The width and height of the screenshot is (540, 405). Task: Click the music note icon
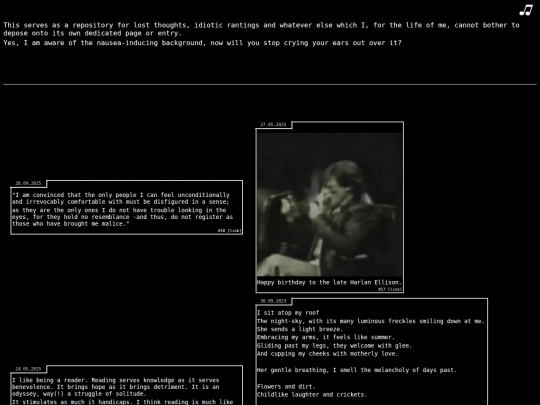526,10
